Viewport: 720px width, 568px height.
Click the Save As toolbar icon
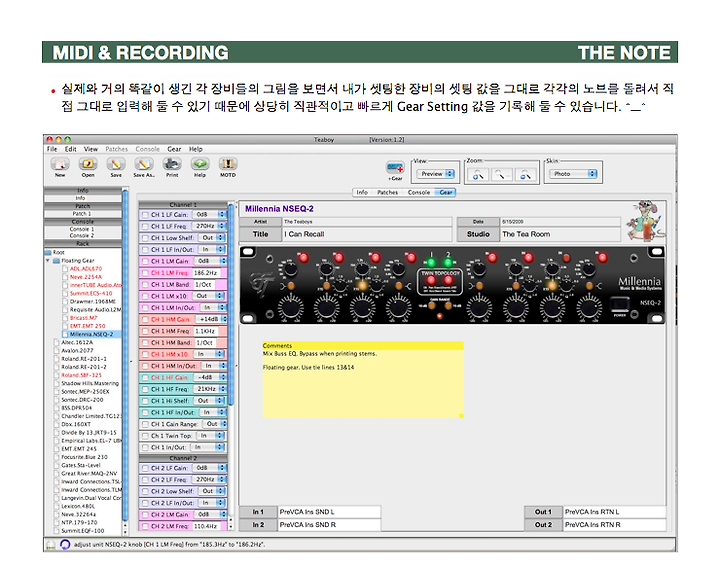[x=144, y=164]
